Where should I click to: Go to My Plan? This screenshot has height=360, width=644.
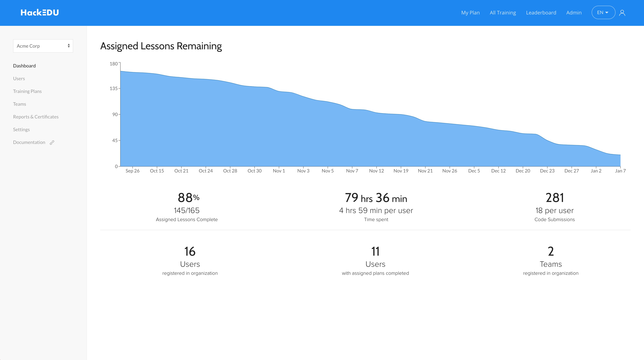coord(470,13)
